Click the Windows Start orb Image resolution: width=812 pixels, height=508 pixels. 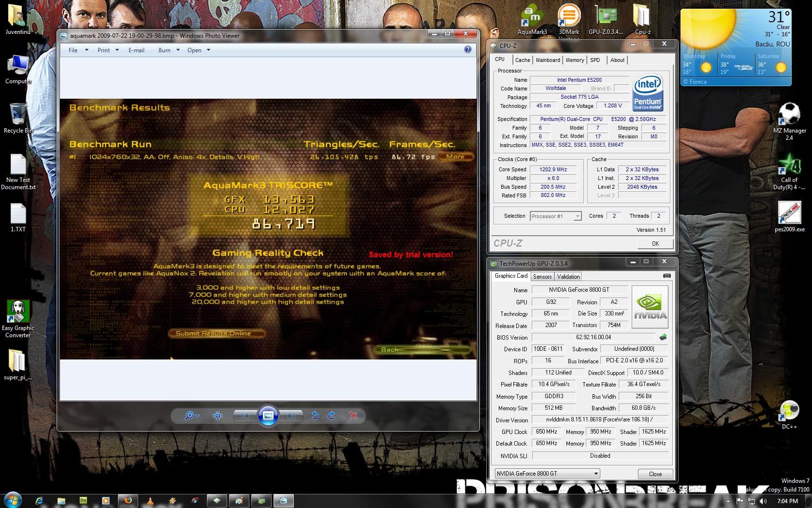point(12,500)
